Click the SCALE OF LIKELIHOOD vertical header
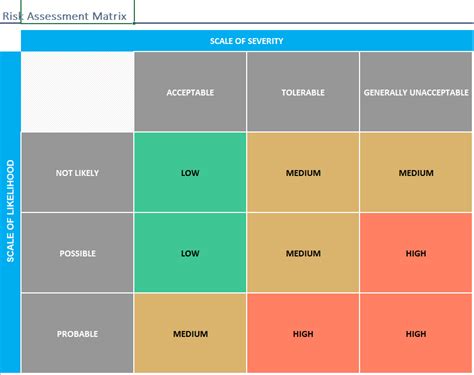 [x=10, y=212]
